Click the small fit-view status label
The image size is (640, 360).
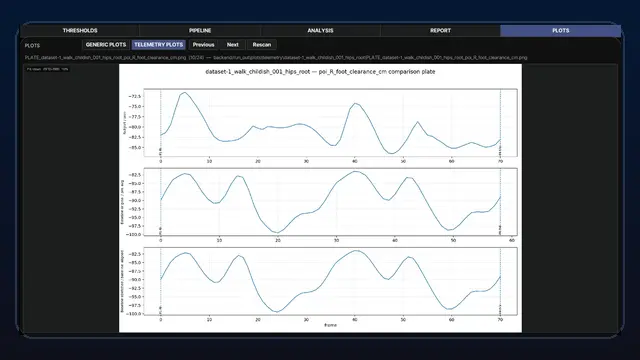click(x=47, y=69)
